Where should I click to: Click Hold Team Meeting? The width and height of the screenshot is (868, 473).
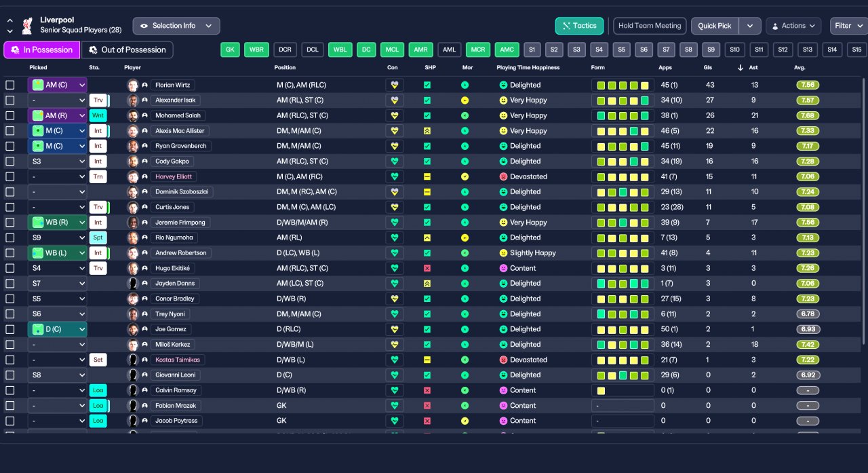[650, 26]
